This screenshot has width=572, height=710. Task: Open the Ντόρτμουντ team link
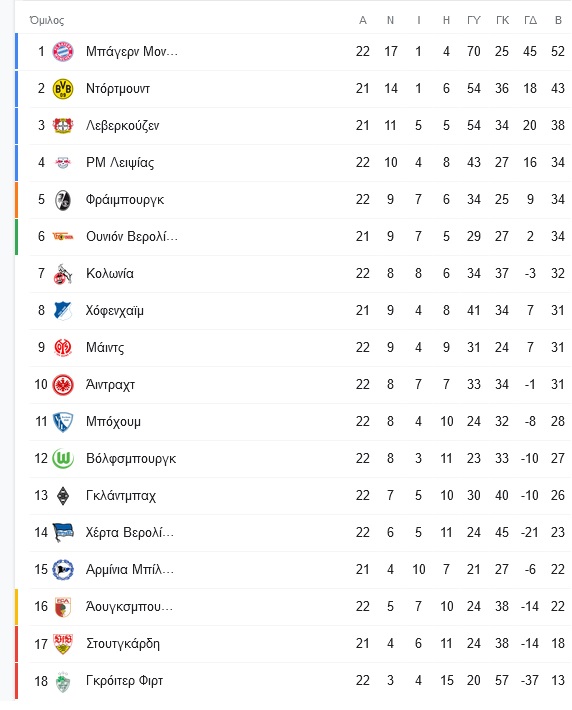pos(118,89)
